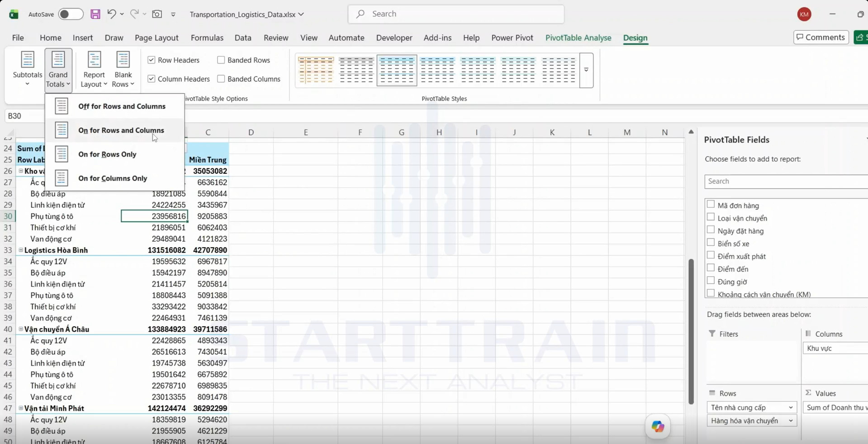This screenshot has height=444, width=868.
Task: Collapse the Vận tải Minh Phát group
Action: (21, 408)
